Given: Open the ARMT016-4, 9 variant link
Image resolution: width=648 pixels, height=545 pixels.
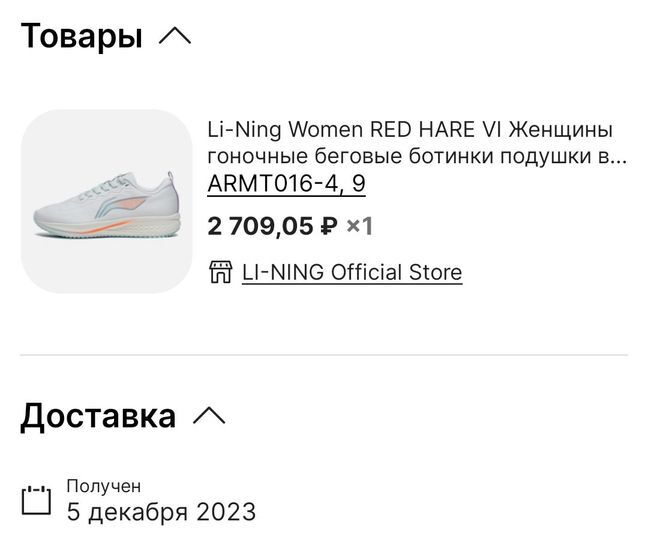Looking at the screenshot, I should (x=285, y=184).
